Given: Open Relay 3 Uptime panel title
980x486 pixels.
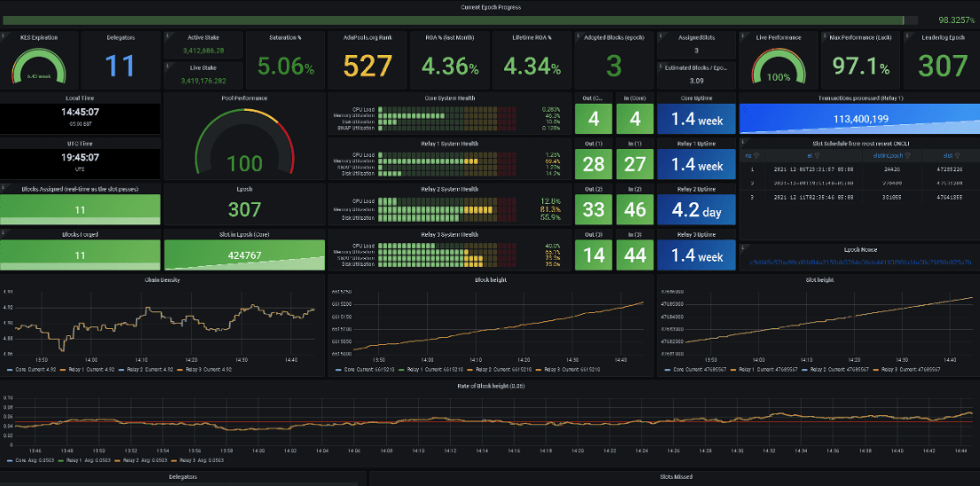Looking at the screenshot, I should click(696, 234).
